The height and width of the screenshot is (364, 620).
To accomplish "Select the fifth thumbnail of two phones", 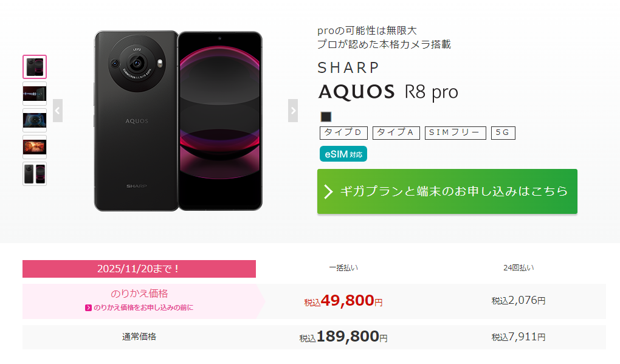I will tap(35, 174).
